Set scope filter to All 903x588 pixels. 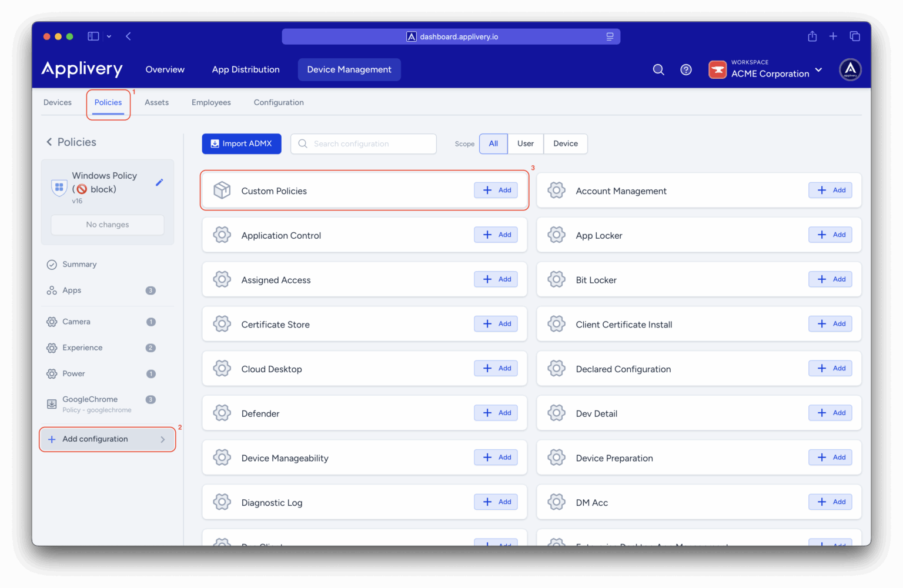(x=493, y=143)
